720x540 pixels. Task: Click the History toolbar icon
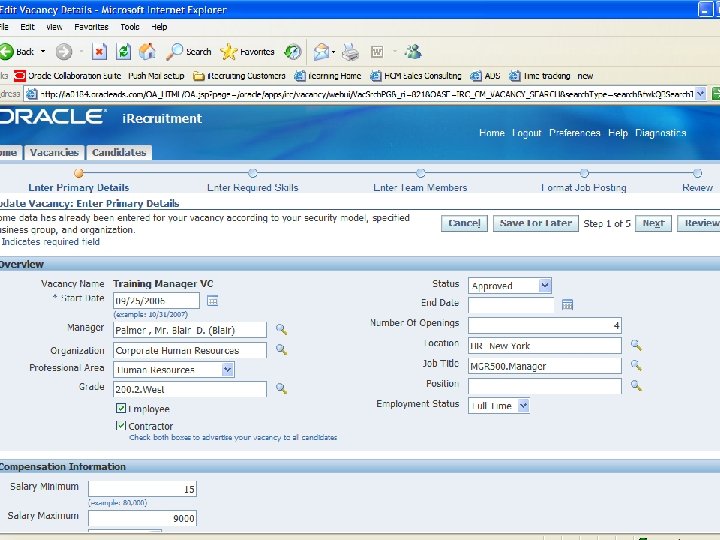pos(292,52)
